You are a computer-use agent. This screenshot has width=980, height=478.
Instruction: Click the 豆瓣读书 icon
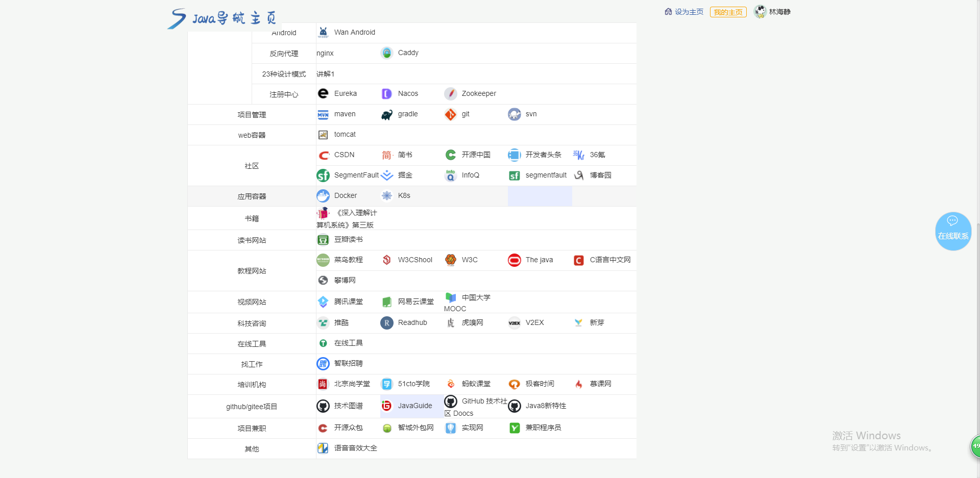(323, 240)
